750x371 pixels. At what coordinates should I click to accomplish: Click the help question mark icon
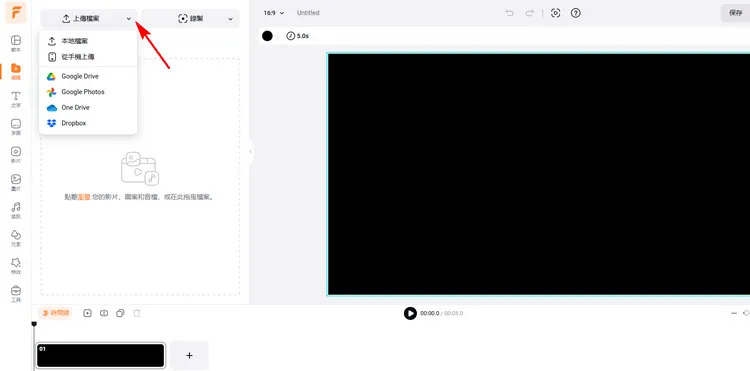click(576, 13)
